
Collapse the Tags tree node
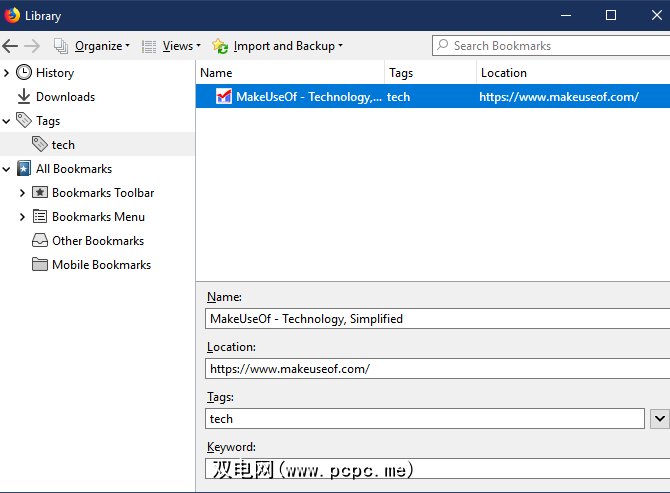point(7,120)
